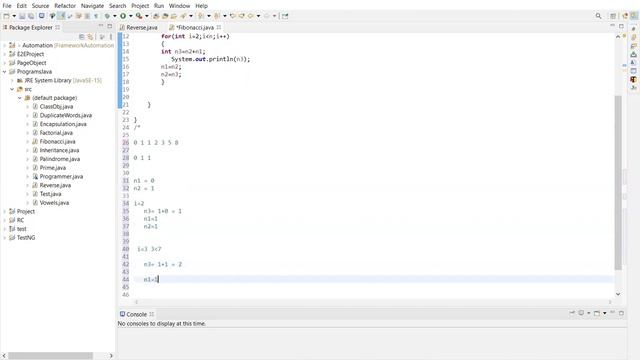Click the Debug bug icon
Viewport: 640px width, 360px height.
click(107, 16)
